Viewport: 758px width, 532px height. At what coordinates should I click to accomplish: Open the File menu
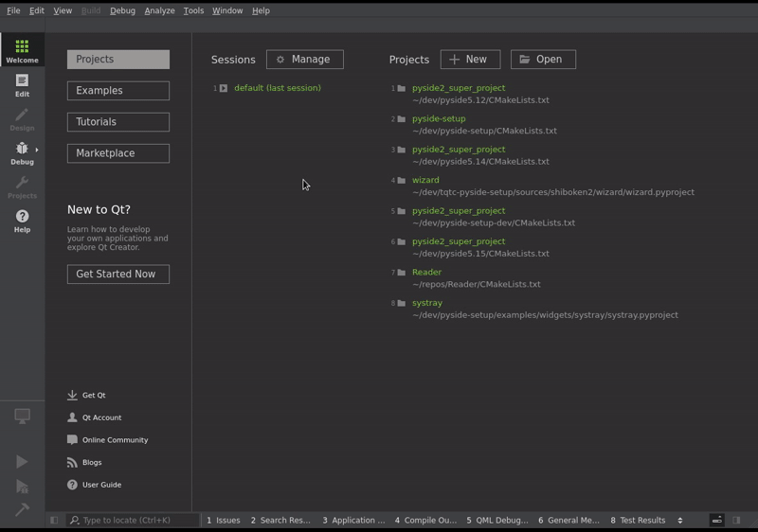click(x=13, y=10)
